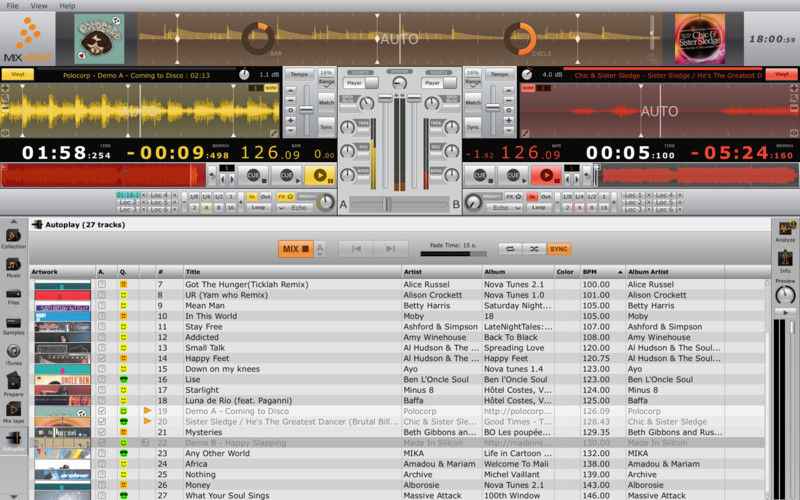Image resolution: width=800 pixels, height=500 pixels.
Task: Toggle checkbox for track 21 Mysteries
Action: click(102, 432)
